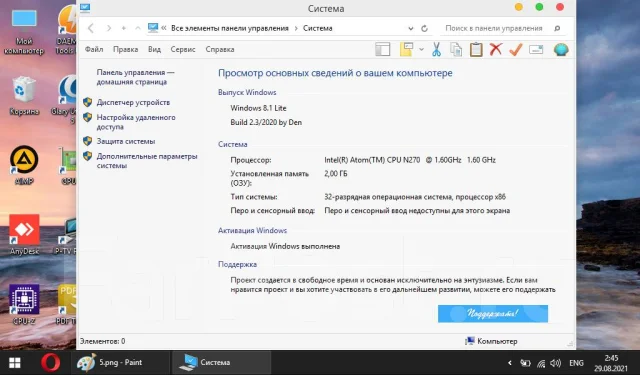
Task: Open the battery tray icon
Action: pos(525,363)
